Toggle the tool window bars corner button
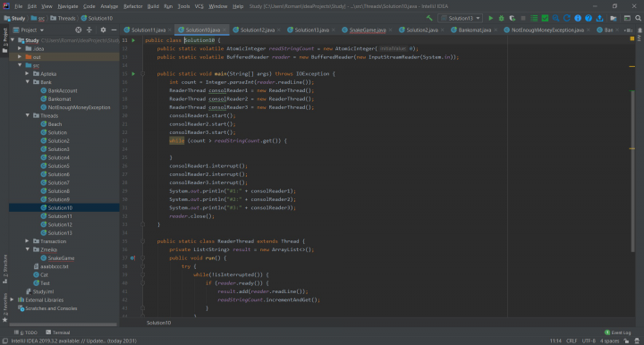The image size is (644, 345). click(4, 341)
